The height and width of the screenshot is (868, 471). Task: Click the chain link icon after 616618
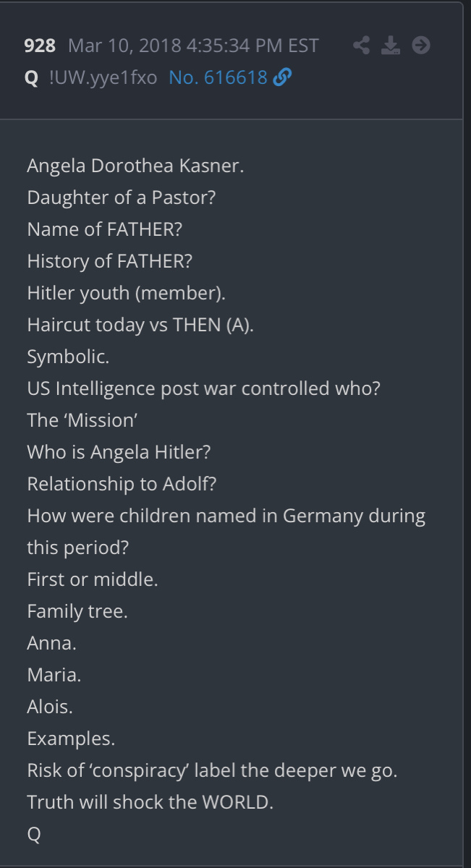click(x=283, y=78)
